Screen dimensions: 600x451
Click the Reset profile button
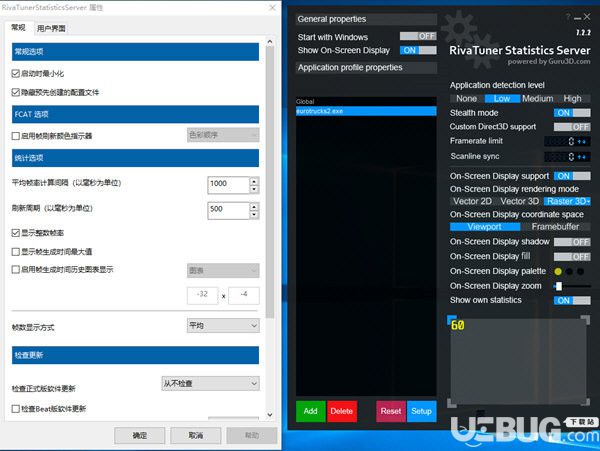pos(391,411)
